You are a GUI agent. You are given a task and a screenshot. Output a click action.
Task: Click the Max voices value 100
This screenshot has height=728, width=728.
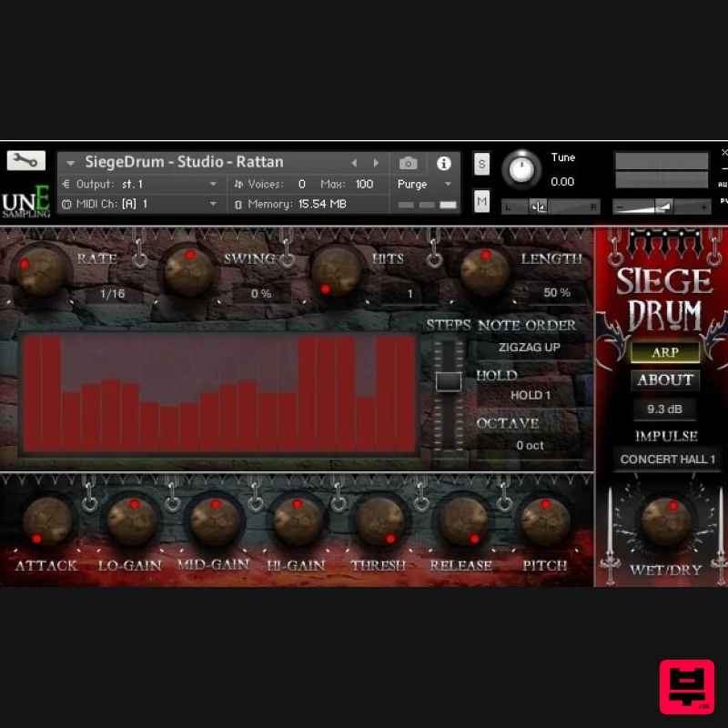point(365,185)
